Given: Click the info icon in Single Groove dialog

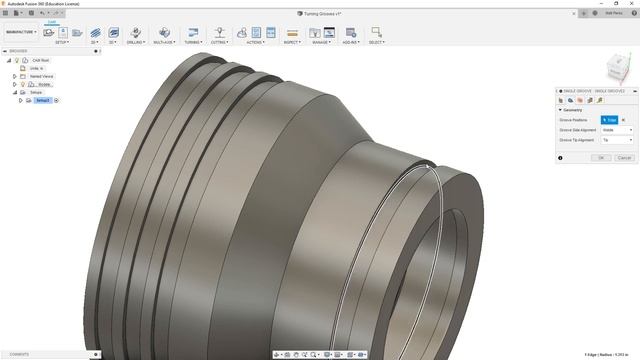Looking at the screenshot, I should click(x=560, y=158).
